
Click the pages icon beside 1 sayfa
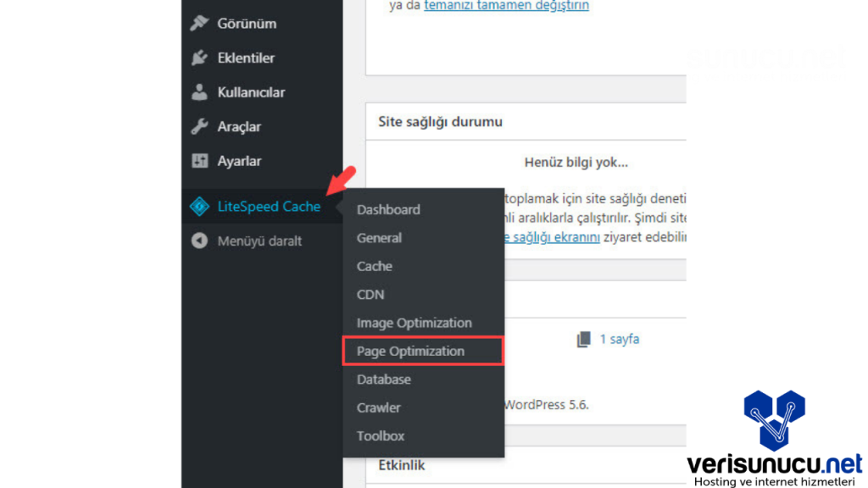583,339
